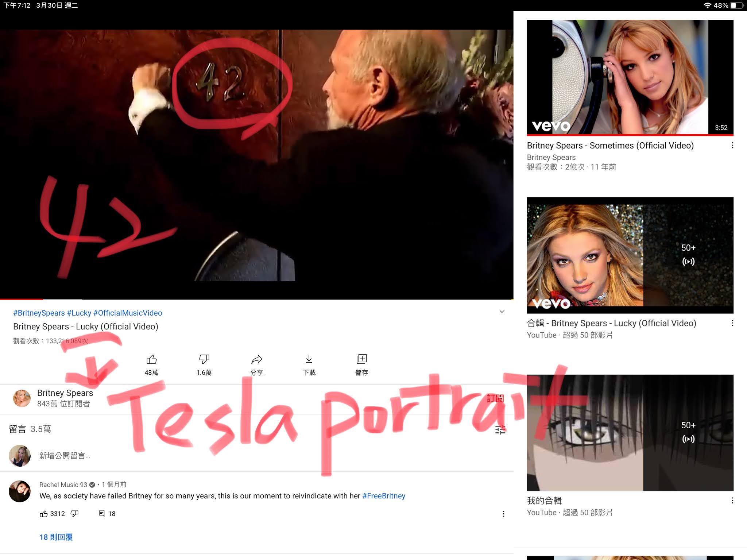Open 我的合輯 mix thumbnail
This screenshot has height=560, width=747.
coord(630,433)
